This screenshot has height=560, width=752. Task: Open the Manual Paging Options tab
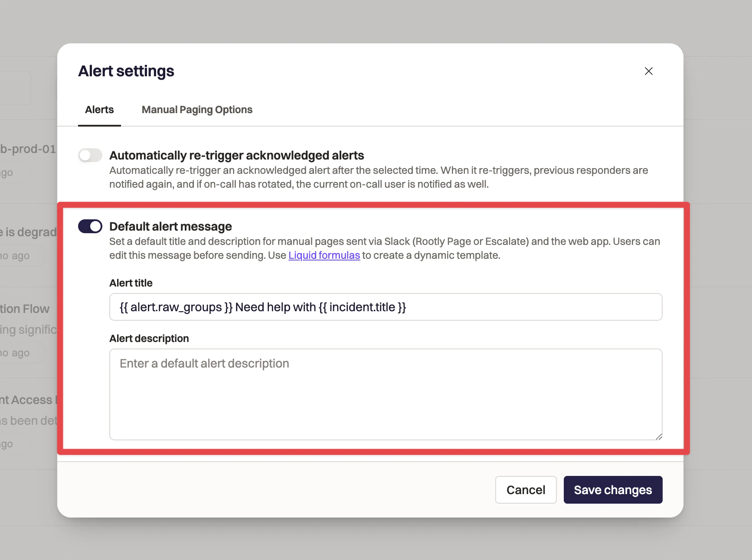click(x=197, y=110)
